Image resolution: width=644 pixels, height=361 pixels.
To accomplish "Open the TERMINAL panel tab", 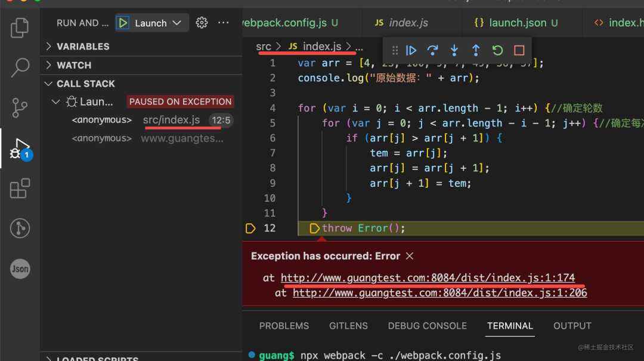I will pyautogui.click(x=510, y=326).
